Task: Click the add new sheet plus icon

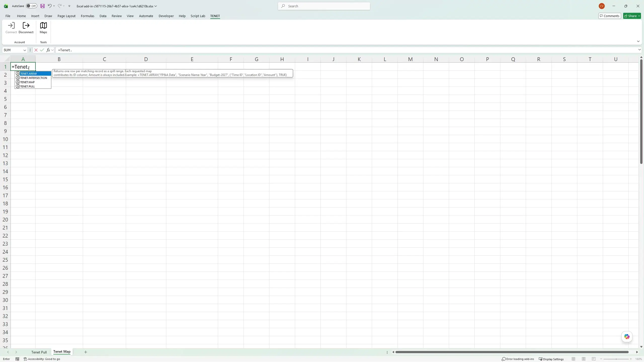Action: coord(86,352)
